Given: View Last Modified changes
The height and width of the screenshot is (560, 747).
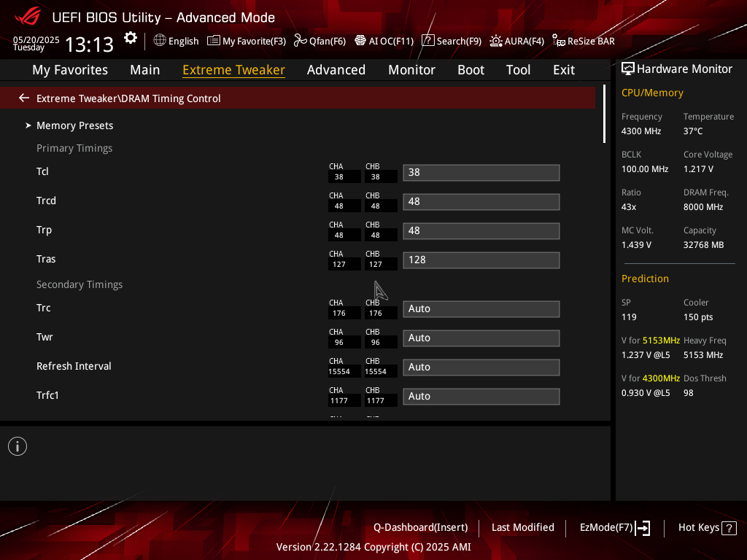Looking at the screenshot, I should 522,527.
